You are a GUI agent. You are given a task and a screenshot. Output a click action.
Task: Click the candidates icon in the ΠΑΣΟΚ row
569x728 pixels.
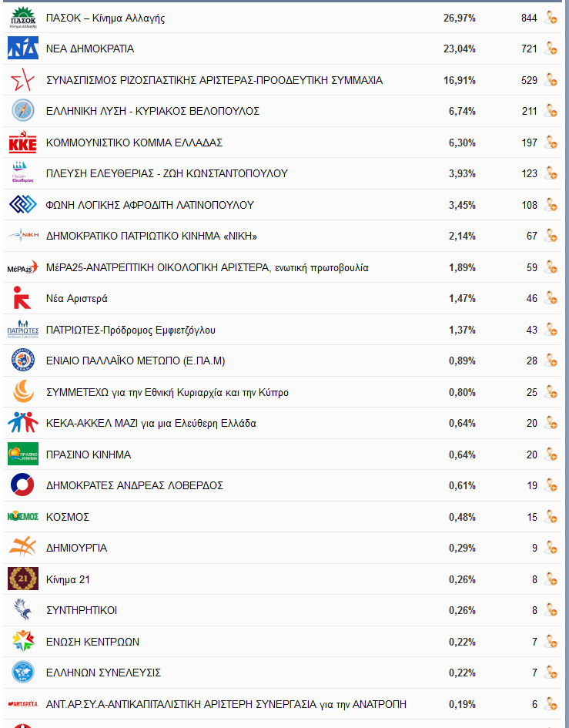point(551,18)
